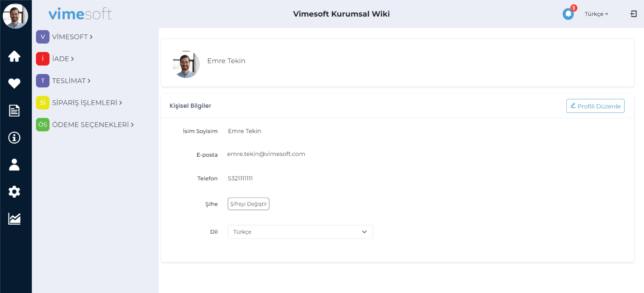Click the yellow Sİ category badge

[42, 103]
